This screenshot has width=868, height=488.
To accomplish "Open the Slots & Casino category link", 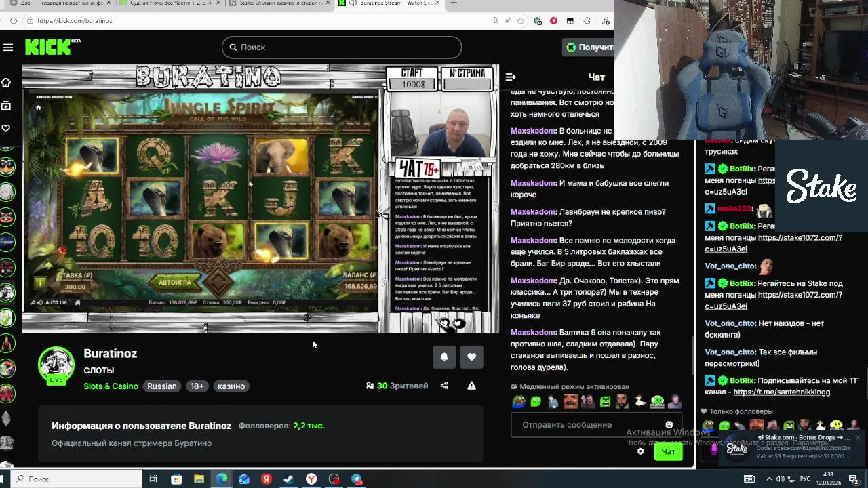I will pos(111,386).
